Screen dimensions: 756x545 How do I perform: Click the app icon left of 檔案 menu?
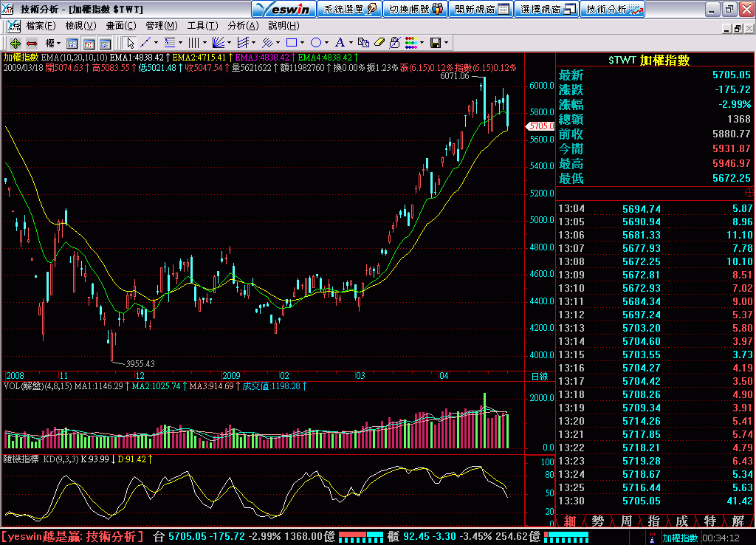pos(14,26)
